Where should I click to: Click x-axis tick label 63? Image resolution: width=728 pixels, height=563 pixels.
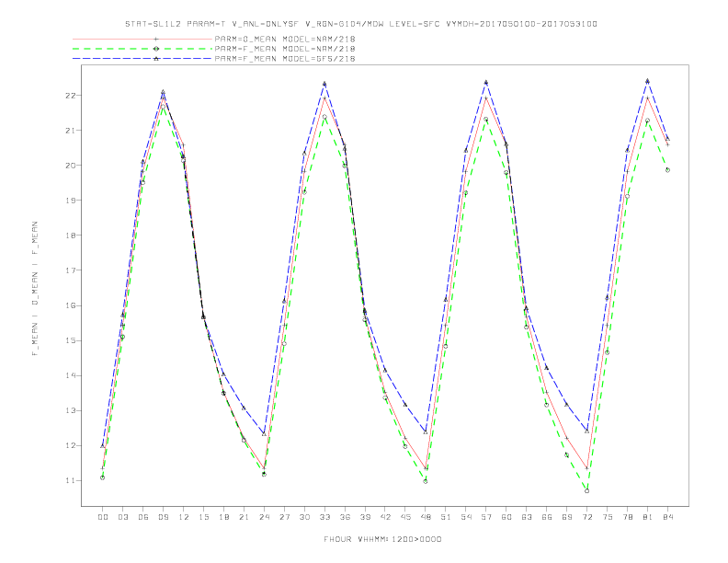527,517
